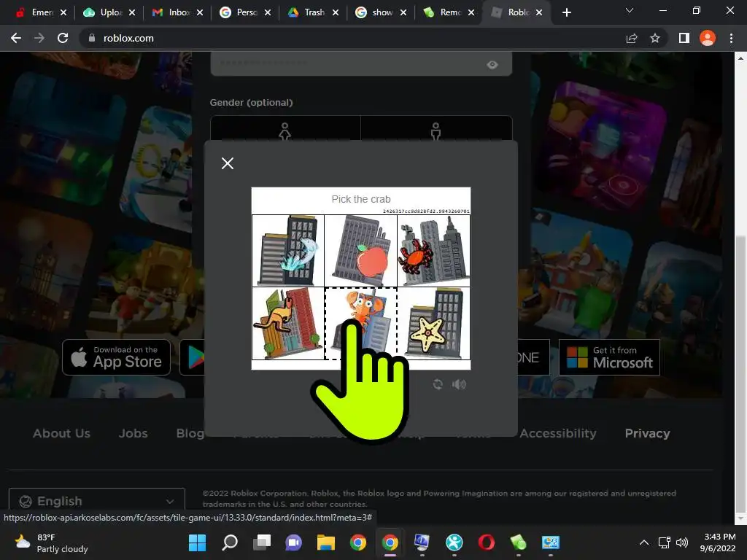This screenshot has height=560, width=747.
Task: Select the dolphin on building tile
Action: pyautogui.click(x=288, y=251)
